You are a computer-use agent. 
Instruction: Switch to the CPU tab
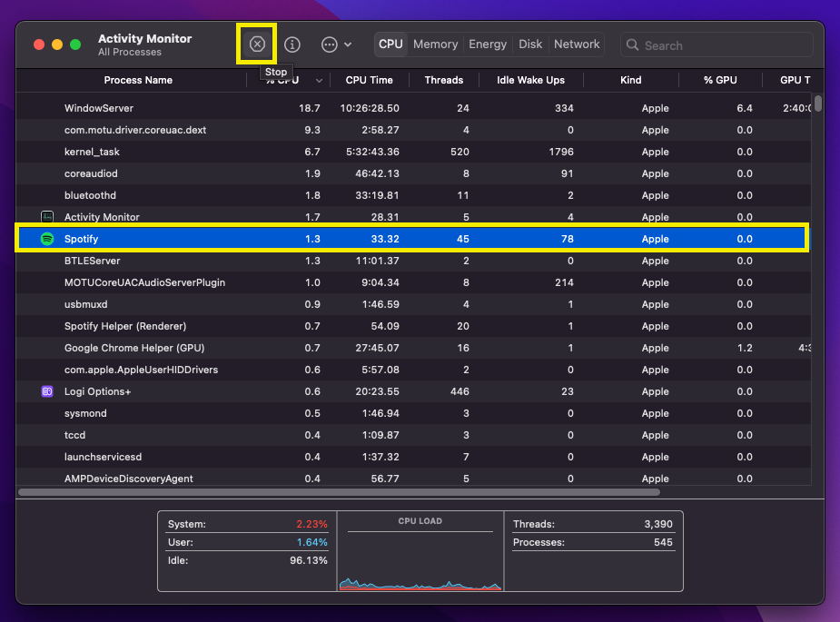click(390, 44)
